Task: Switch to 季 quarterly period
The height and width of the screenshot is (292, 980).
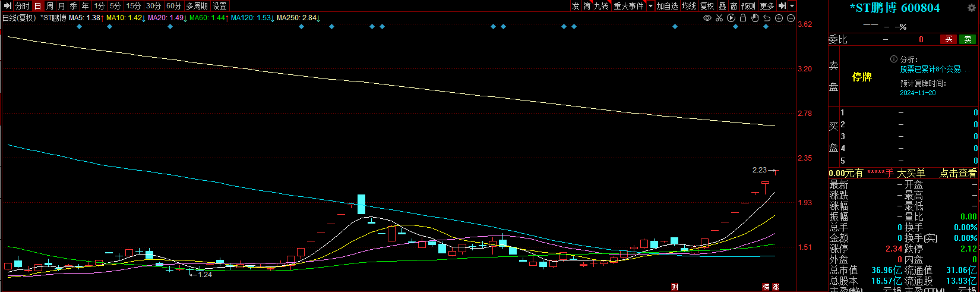Action: coord(74,6)
